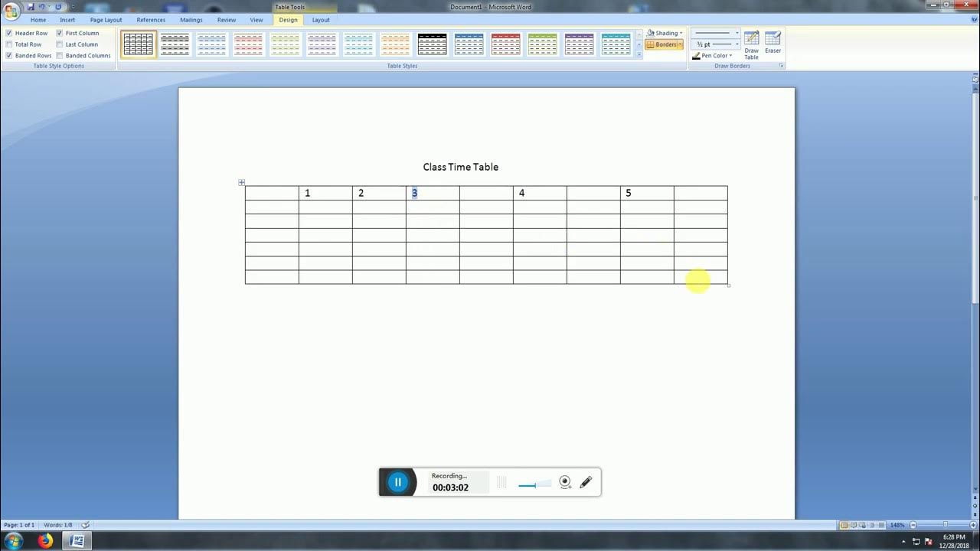Viewport: 980px width, 551px height.
Task: Switch to the View tab
Action: (x=256, y=20)
